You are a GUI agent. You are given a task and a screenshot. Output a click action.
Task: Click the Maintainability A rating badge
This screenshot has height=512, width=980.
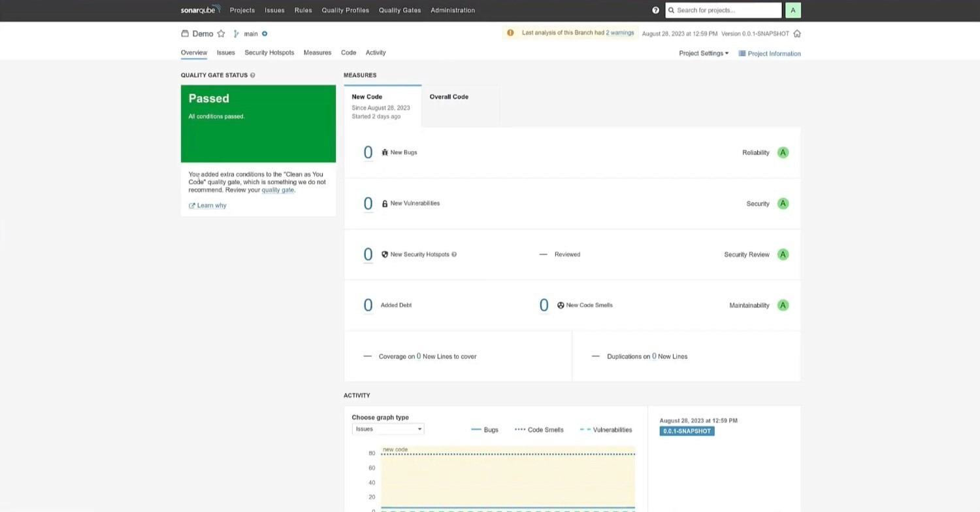coord(783,305)
